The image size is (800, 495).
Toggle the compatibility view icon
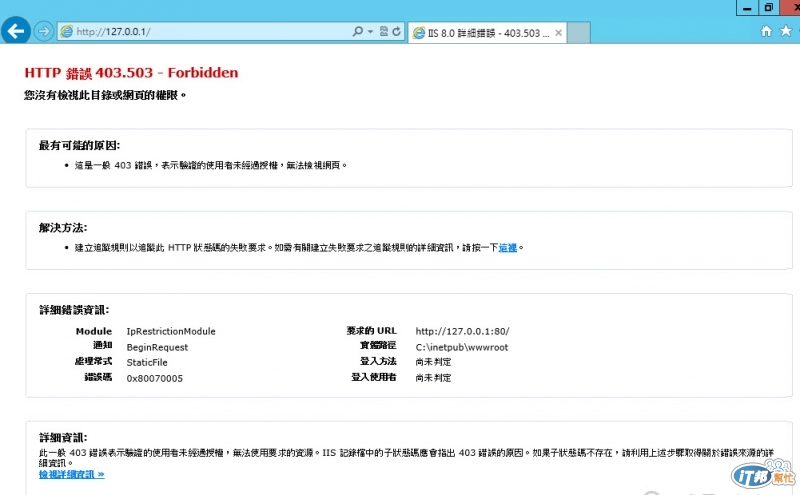(384, 32)
